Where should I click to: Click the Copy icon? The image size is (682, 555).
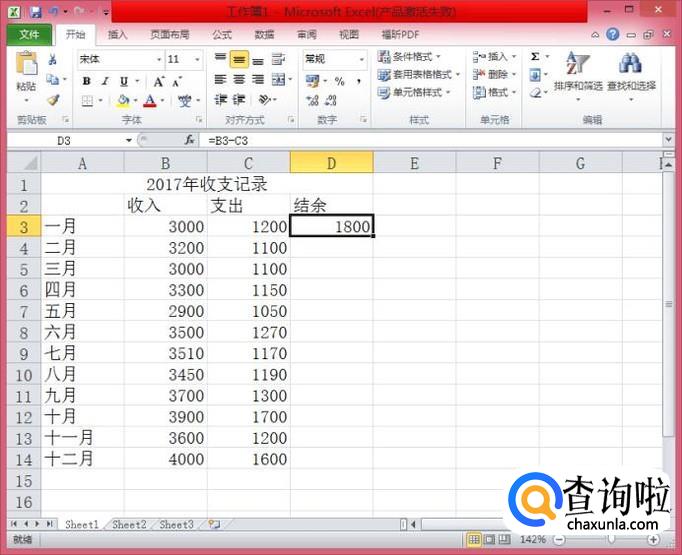pyautogui.click(x=53, y=79)
